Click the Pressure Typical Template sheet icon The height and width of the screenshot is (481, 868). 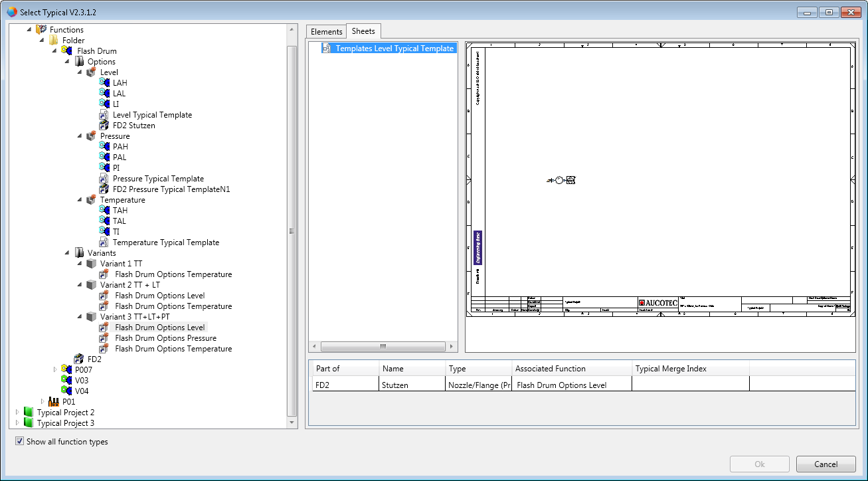[104, 179]
